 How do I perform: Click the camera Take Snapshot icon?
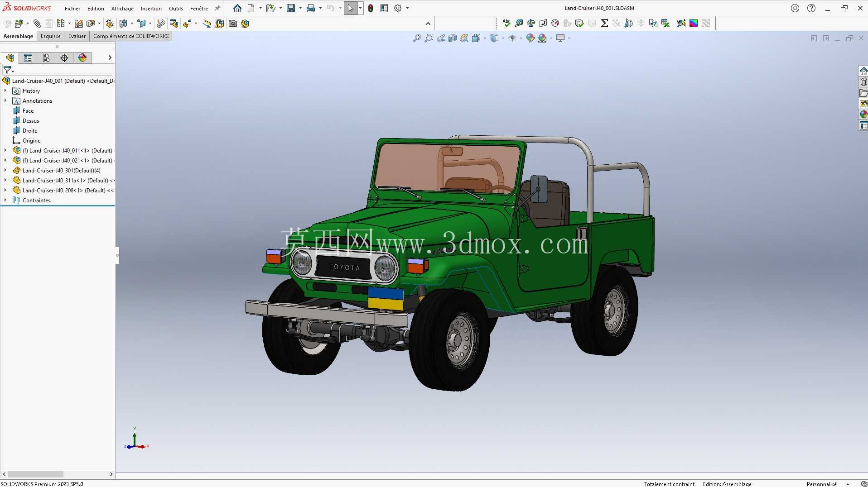coord(233,24)
